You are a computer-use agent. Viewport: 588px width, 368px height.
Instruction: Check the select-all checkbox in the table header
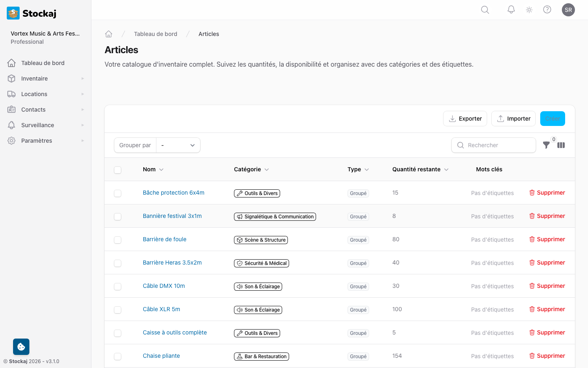pyautogui.click(x=118, y=169)
